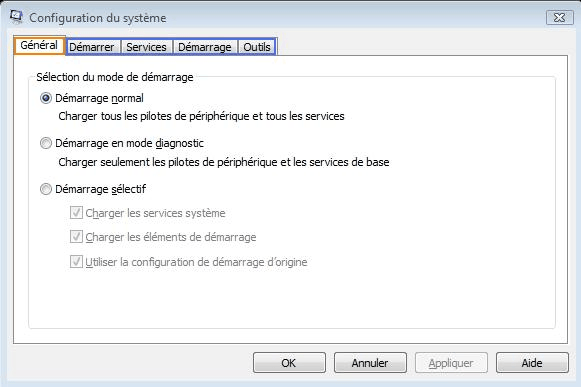Go to the Services tab
Viewport: 581px width, 387px height.
point(146,47)
